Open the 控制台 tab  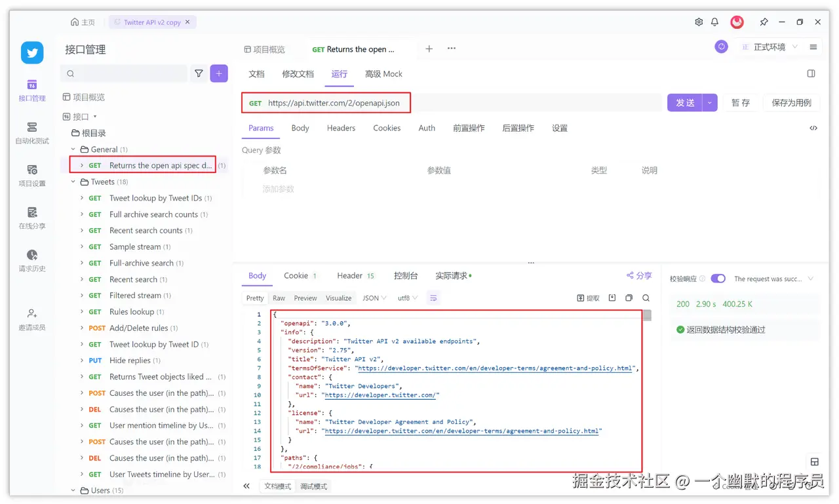pyautogui.click(x=406, y=276)
